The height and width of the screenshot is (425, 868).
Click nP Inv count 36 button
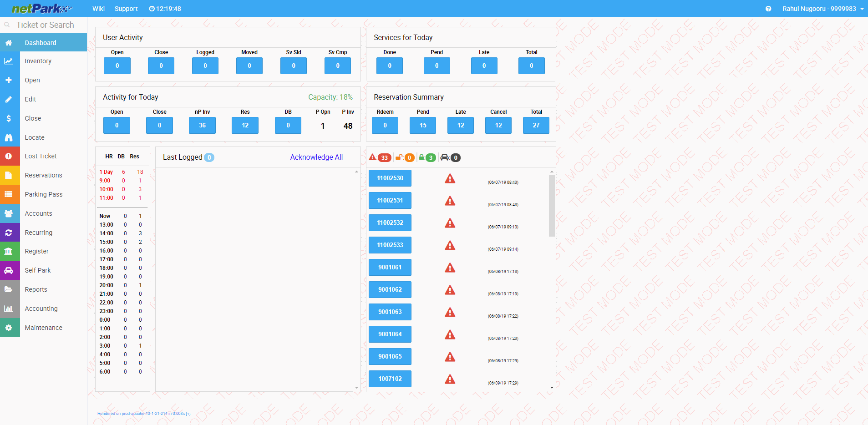(203, 126)
